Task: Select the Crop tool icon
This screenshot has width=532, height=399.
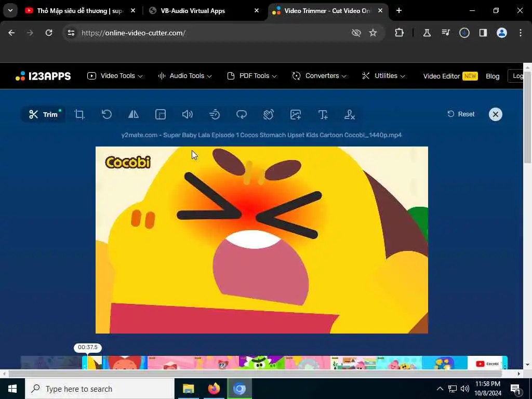Action: (79, 114)
